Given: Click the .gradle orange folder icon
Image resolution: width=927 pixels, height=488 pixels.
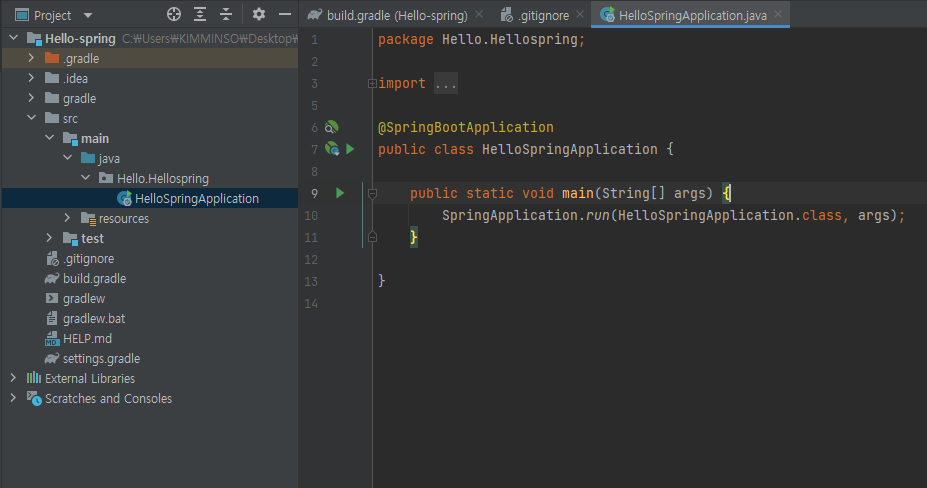Looking at the screenshot, I should click(52, 58).
